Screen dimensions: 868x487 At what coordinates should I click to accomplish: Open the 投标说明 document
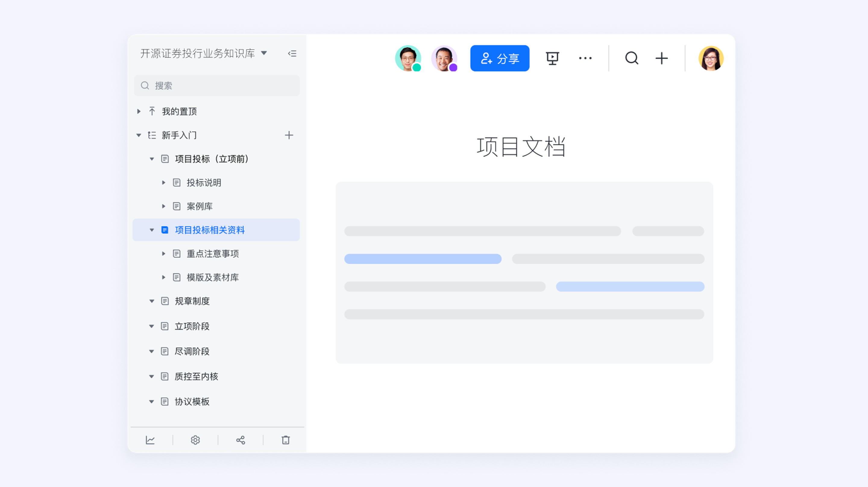click(204, 183)
